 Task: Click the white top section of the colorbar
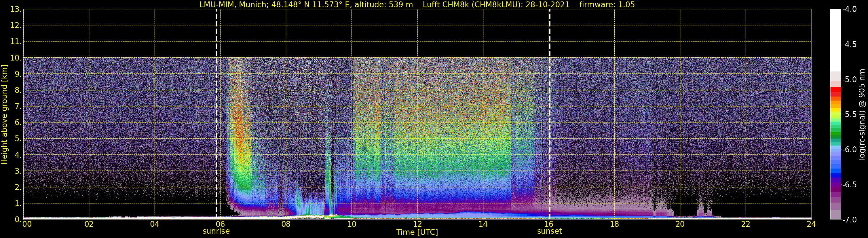835,40
